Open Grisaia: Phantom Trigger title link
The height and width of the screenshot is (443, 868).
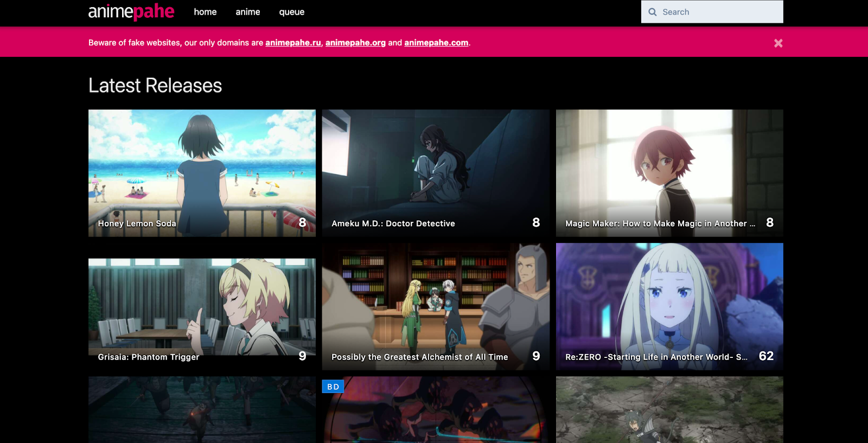click(149, 357)
